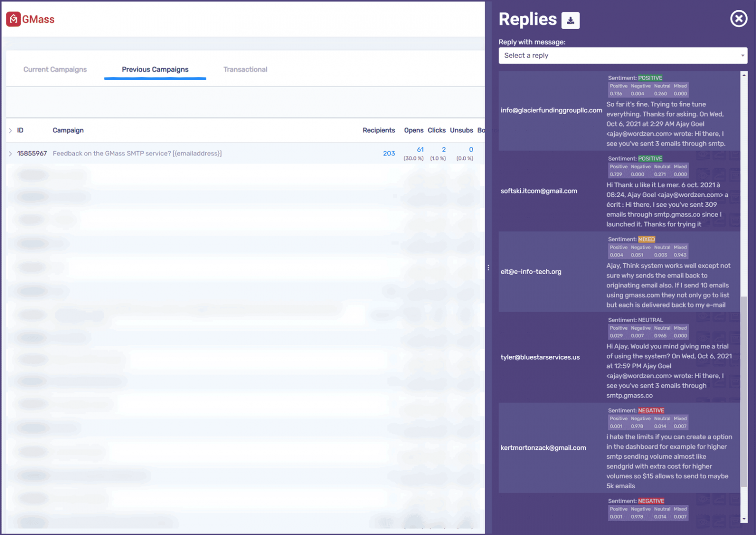
Task: Open the Select a reply dropdown
Action: tap(623, 56)
